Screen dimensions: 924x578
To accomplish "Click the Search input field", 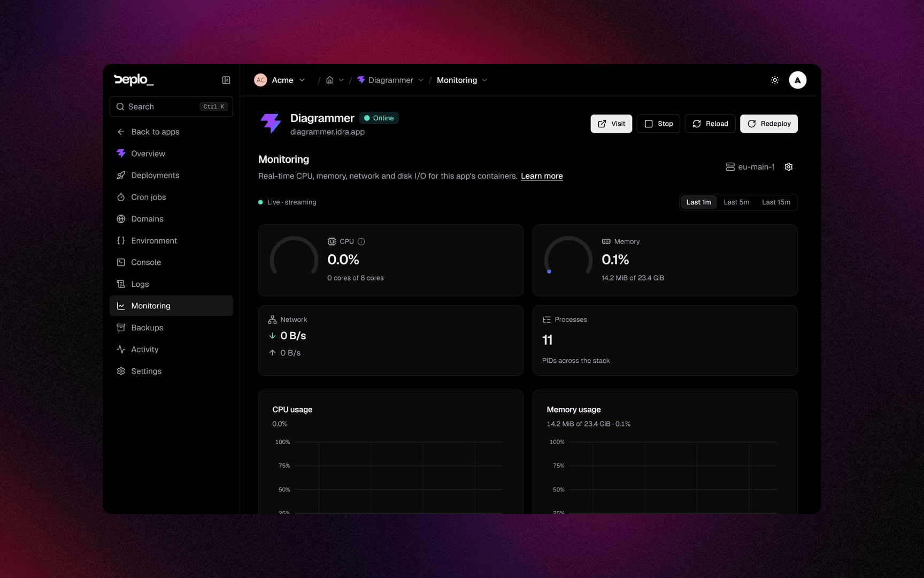I will click(x=171, y=107).
